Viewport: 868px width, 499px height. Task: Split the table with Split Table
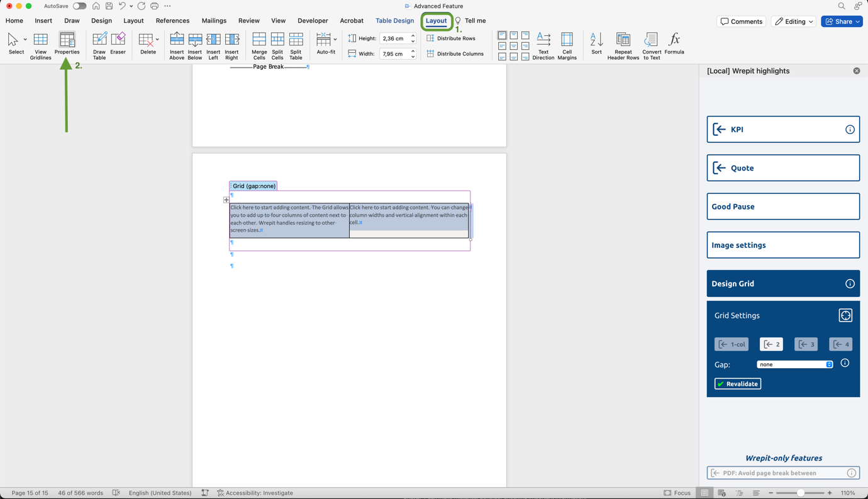[296, 46]
